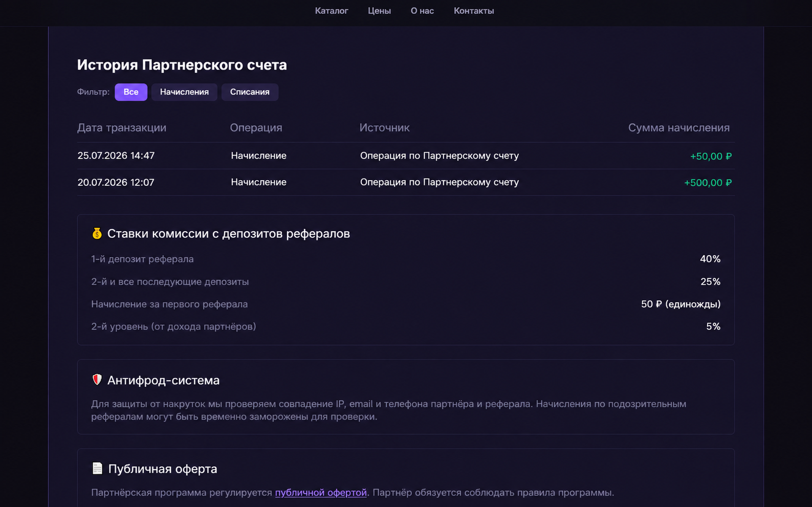812x507 pixels.
Task: Click the 25% commission value
Action: [x=710, y=281]
